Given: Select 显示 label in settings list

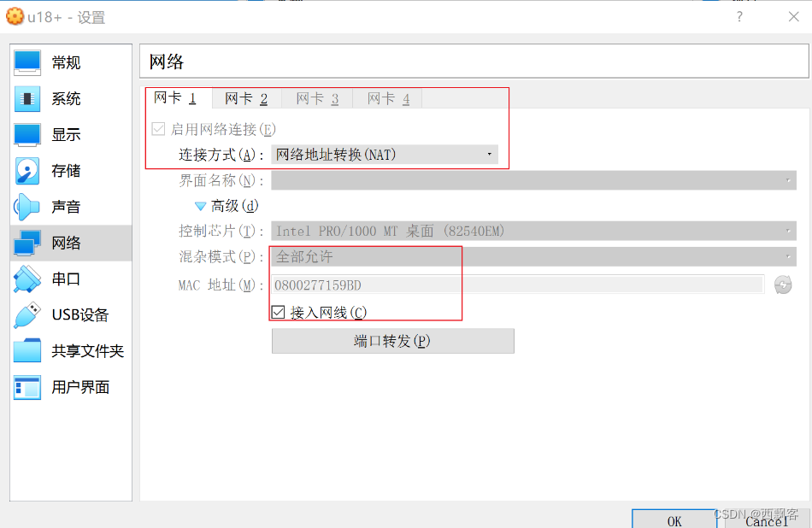Looking at the screenshot, I should coord(67,135).
